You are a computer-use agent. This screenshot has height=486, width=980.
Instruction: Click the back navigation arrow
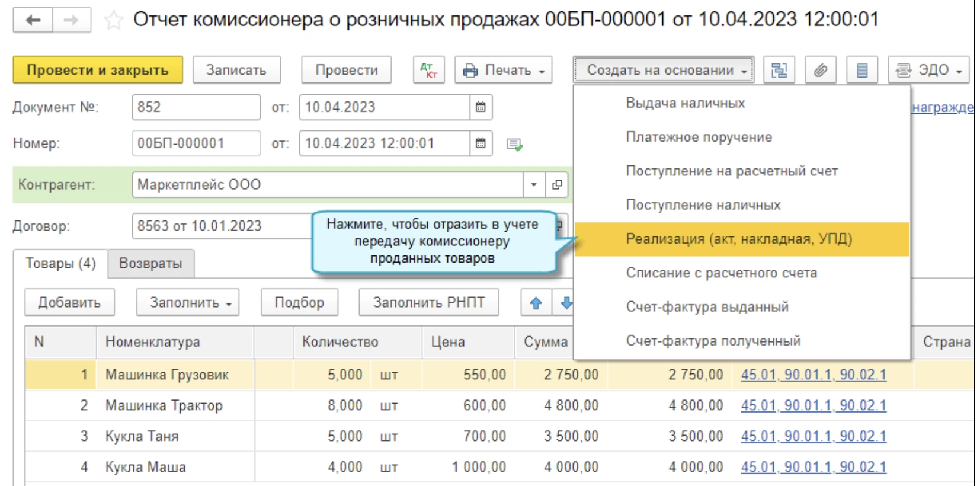[33, 20]
